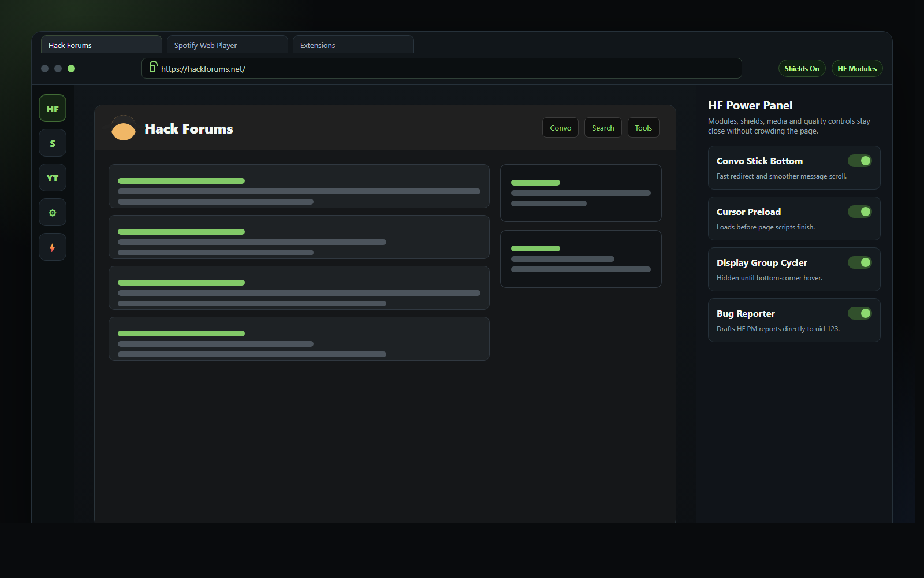Image resolution: width=924 pixels, height=578 pixels.
Task: Click the Convo button
Action: 560,128
